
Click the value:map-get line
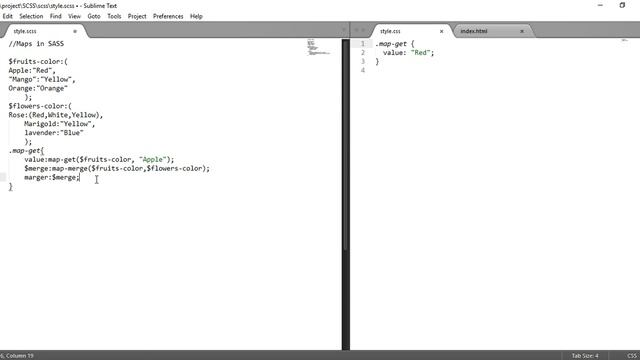coord(99,160)
